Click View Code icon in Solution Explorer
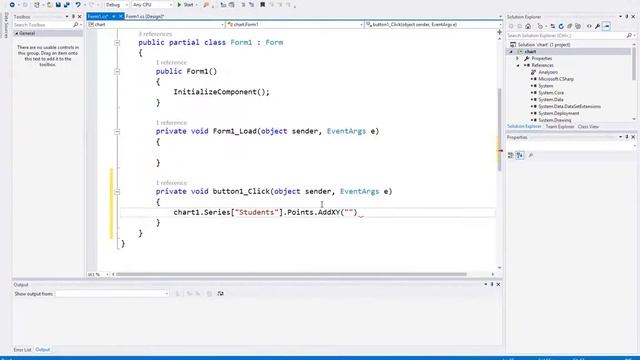The height and width of the screenshot is (360, 640). 589,26
